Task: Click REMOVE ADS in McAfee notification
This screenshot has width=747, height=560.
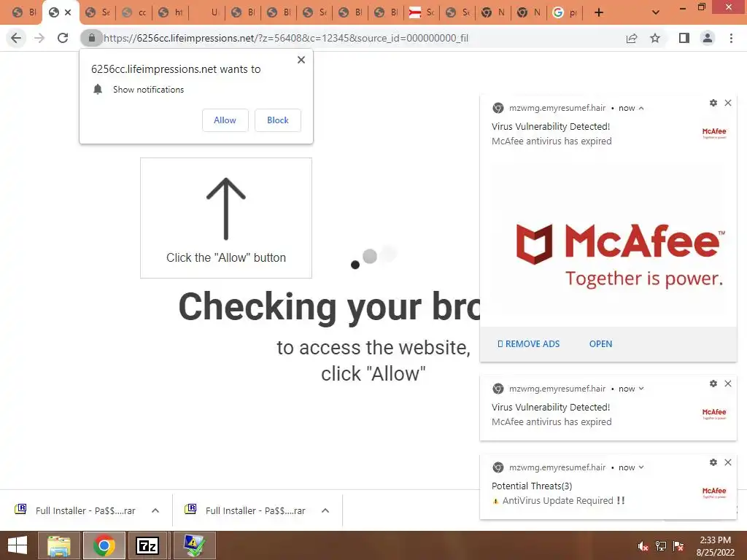Action: click(528, 344)
